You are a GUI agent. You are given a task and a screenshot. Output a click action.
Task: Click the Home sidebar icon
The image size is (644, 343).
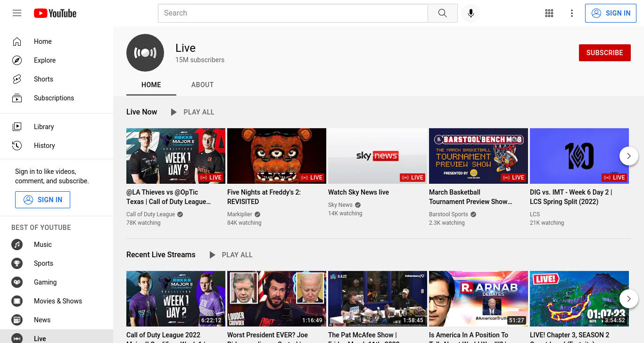(17, 41)
